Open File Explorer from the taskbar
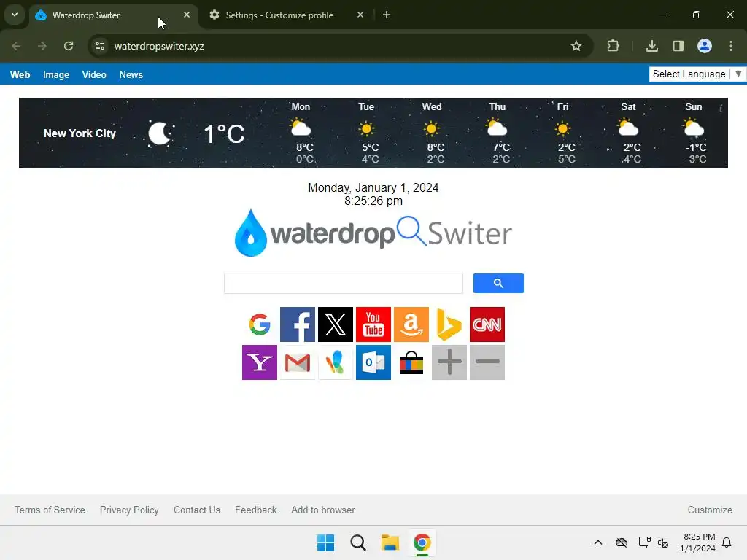This screenshot has height=560, width=747. click(x=390, y=542)
